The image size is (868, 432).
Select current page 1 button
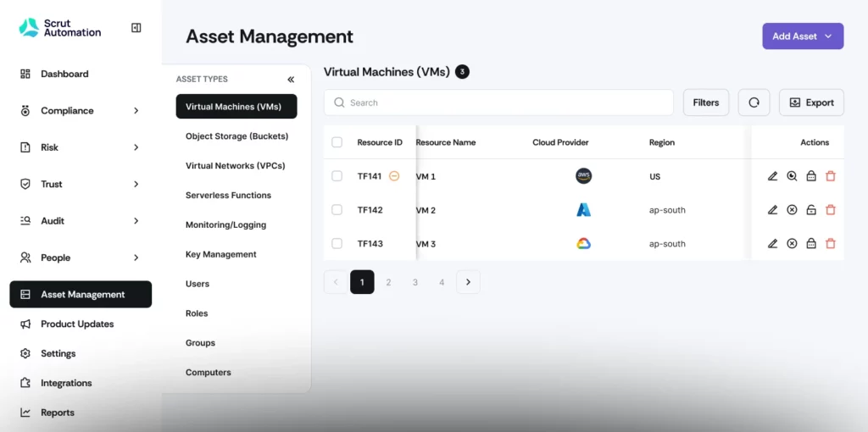362,282
